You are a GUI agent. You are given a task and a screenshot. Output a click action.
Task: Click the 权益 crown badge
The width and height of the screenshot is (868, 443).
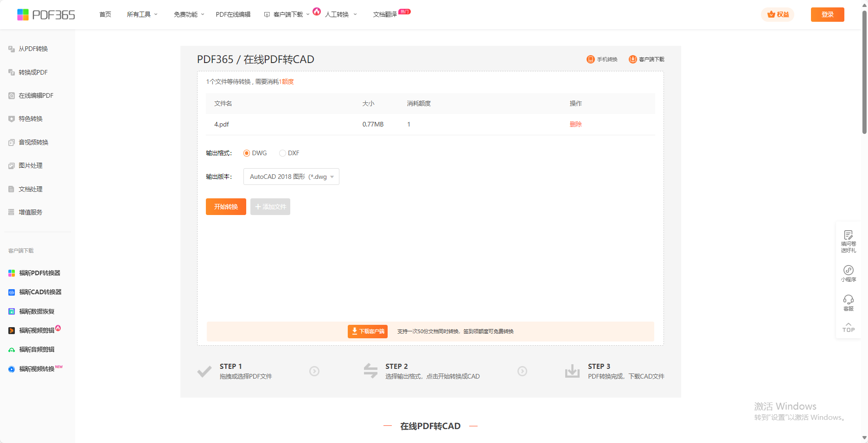click(778, 15)
